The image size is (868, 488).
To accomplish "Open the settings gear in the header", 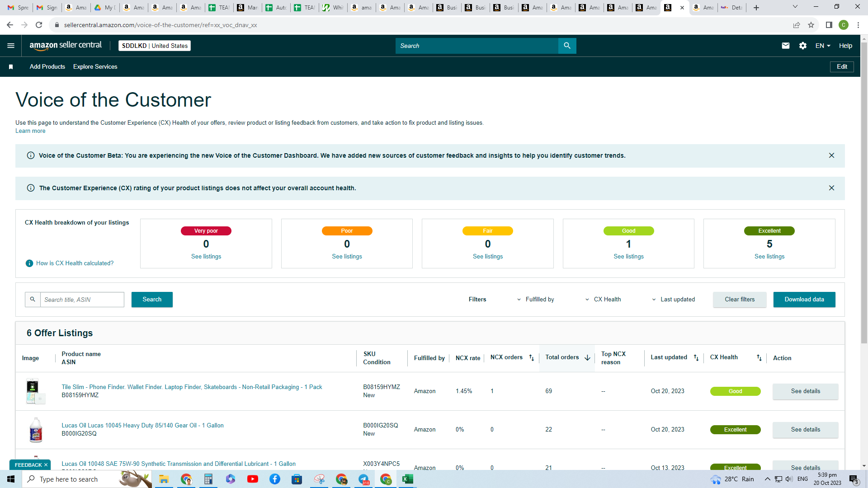I will [803, 46].
